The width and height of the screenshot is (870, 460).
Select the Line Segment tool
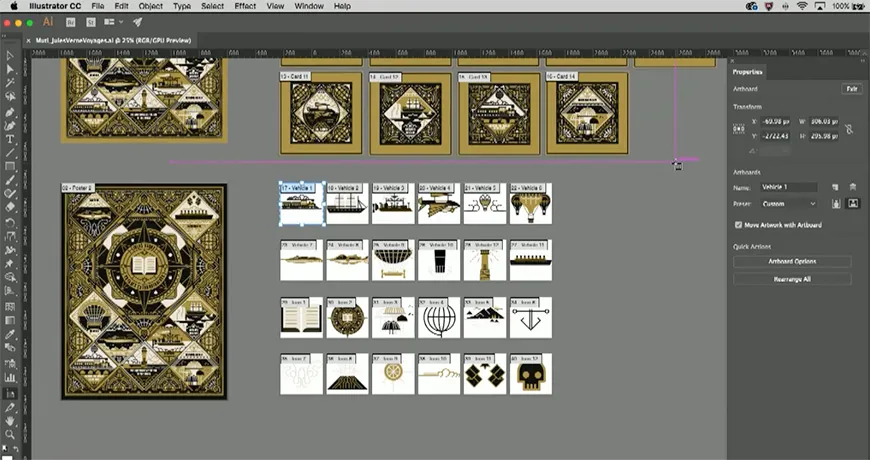pos(10,153)
